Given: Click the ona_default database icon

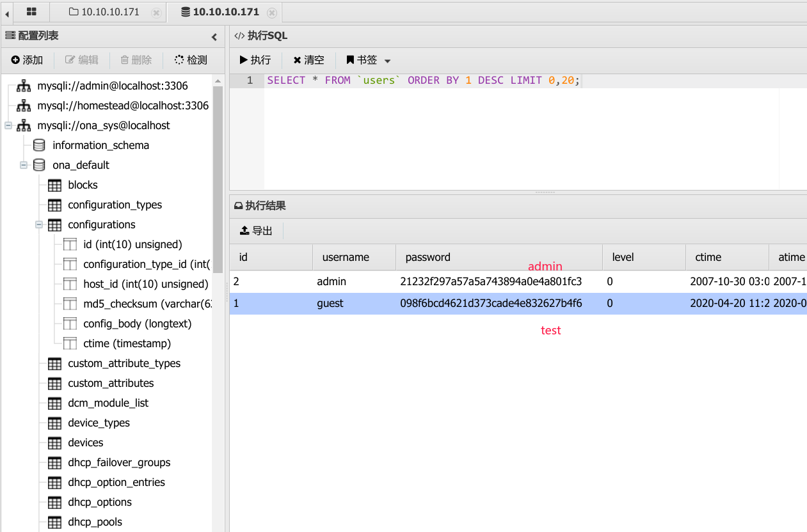Looking at the screenshot, I should (39, 165).
